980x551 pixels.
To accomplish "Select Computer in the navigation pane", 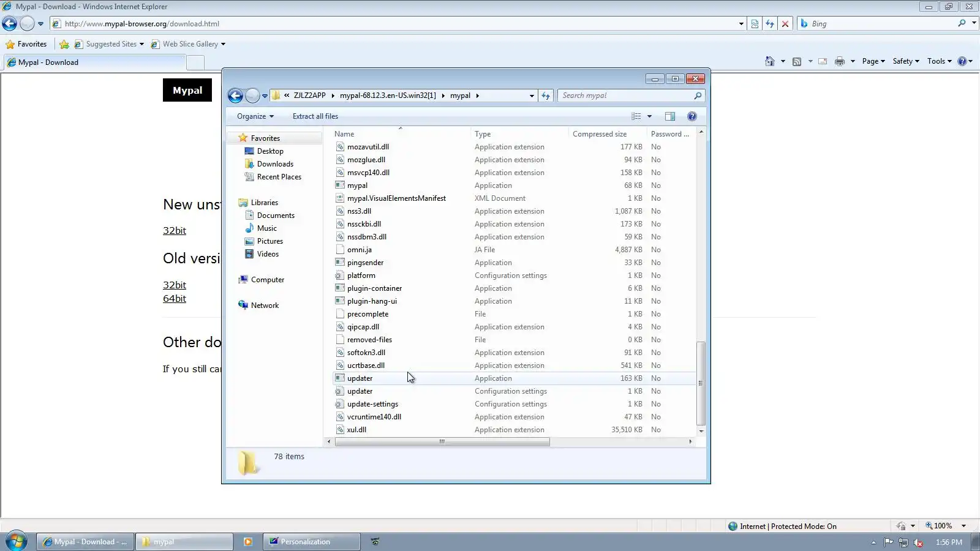I will (x=268, y=280).
